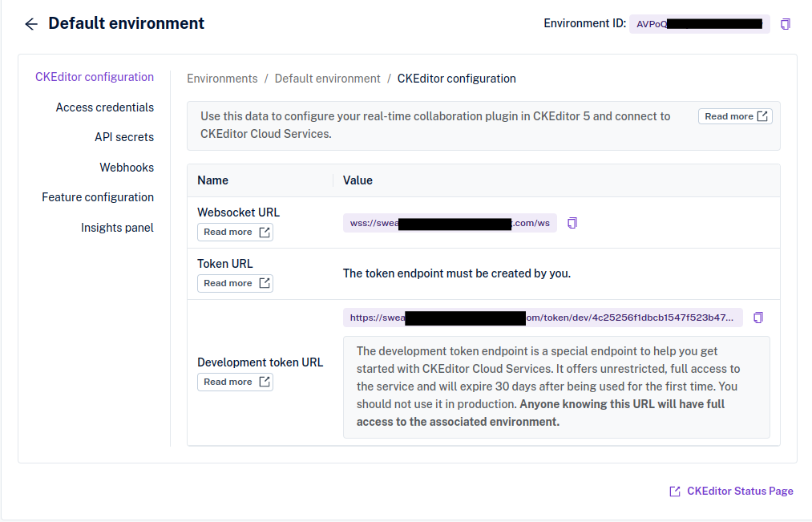Screen dimensions: 812x522
Task: Copy the Environment ID to clipboard
Action: pos(785,24)
